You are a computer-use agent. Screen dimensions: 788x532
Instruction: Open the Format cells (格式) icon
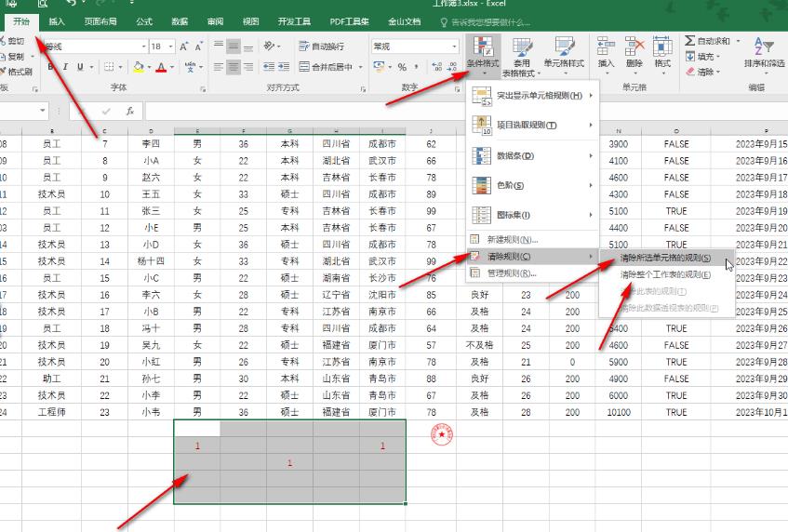click(662, 47)
